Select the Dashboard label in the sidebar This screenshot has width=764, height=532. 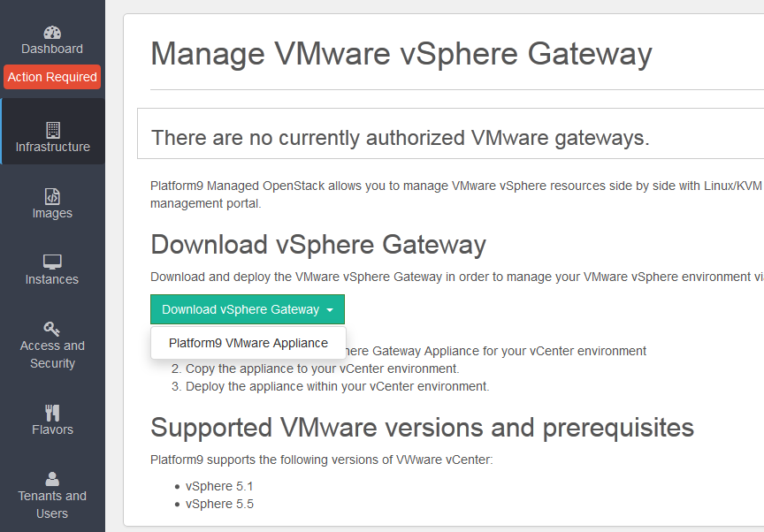pos(52,48)
